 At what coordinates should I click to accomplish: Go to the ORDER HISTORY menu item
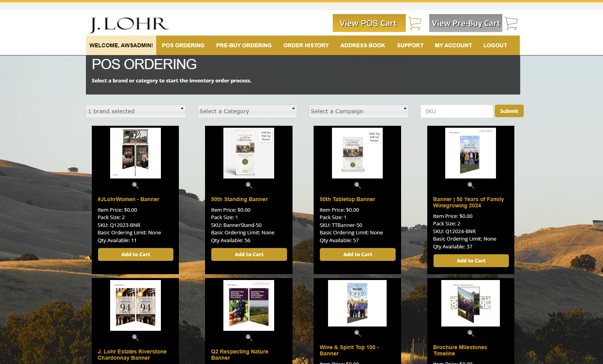pyautogui.click(x=306, y=45)
